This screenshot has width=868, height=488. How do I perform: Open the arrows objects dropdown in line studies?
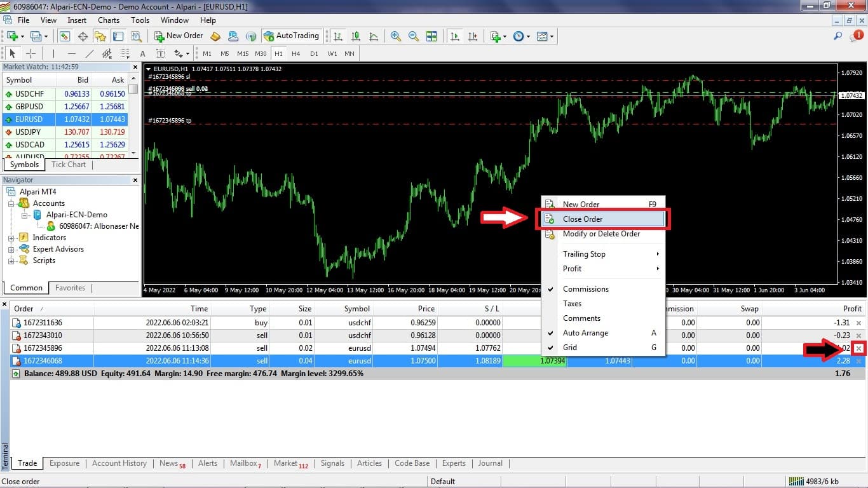point(187,53)
